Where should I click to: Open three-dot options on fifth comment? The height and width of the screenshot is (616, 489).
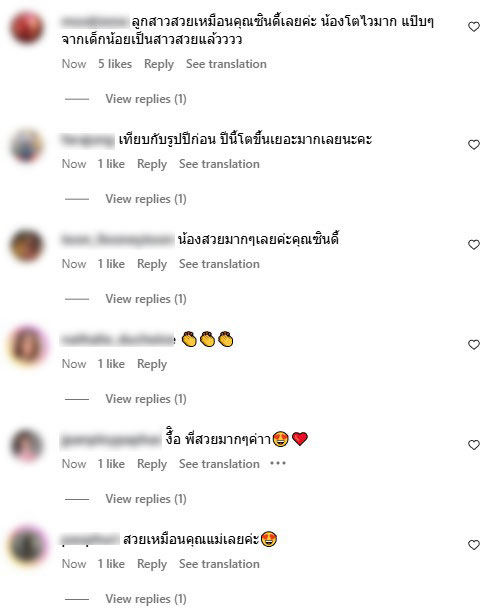[278, 464]
